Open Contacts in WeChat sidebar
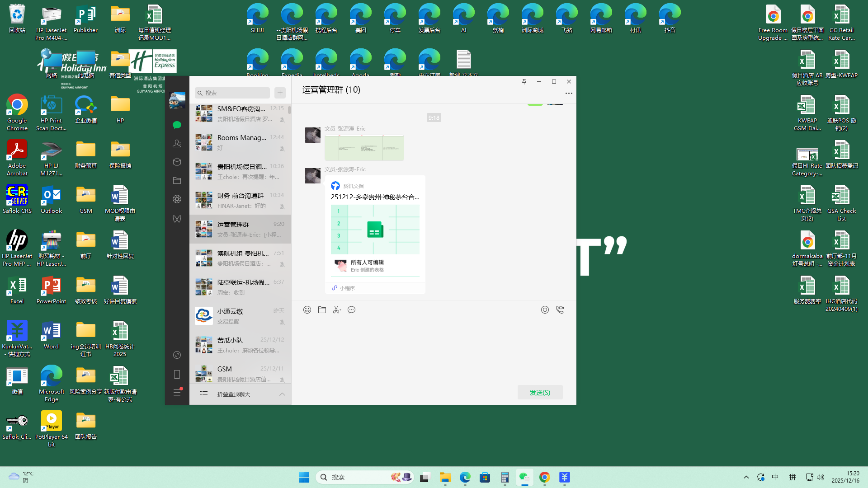This screenshot has height=488, width=868. click(177, 144)
